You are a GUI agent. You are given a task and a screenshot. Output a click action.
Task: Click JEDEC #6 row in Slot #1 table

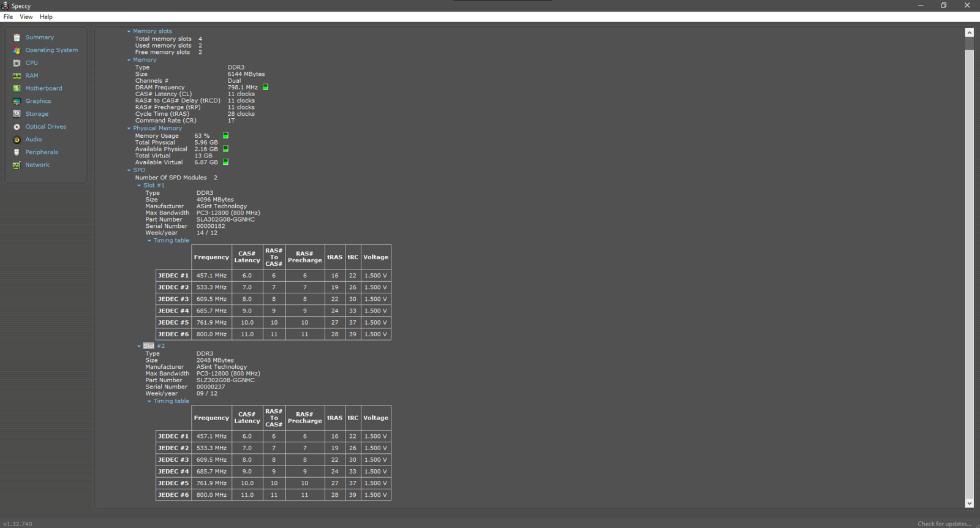pos(273,334)
